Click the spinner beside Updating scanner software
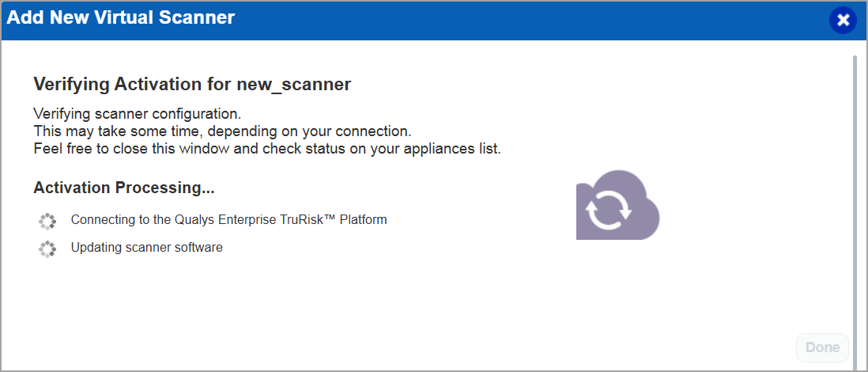Image resolution: width=868 pixels, height=372 pixels. (47, 249)
